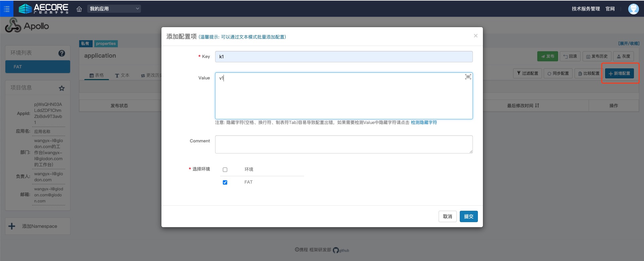Click the help question mark beside 环境列表

(x=62, y=53)
